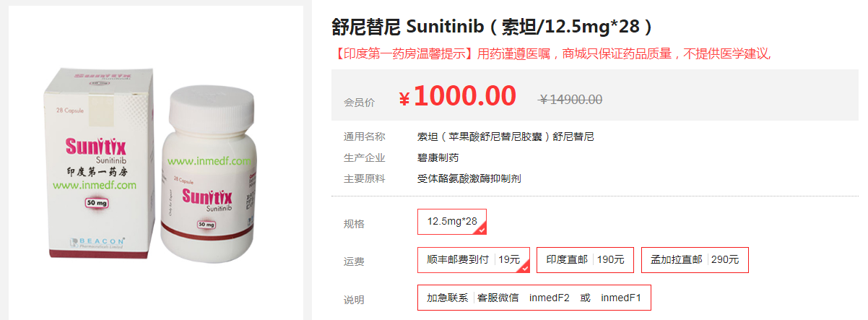Pick 孟加拉直邮 290元 shipping option
Image resolution: width=868 pixels, height=320 pixels.
pyautogui.click(x=695, y=260)
